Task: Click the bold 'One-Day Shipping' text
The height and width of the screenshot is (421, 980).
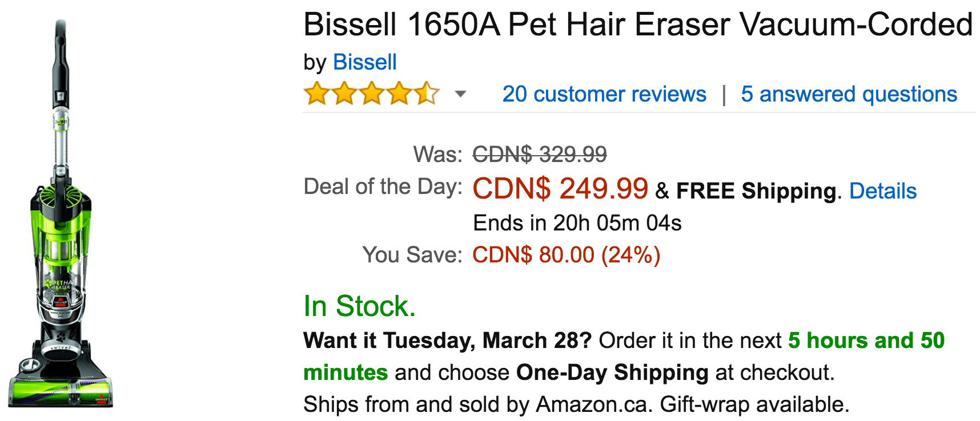Action: pos(612,373)
